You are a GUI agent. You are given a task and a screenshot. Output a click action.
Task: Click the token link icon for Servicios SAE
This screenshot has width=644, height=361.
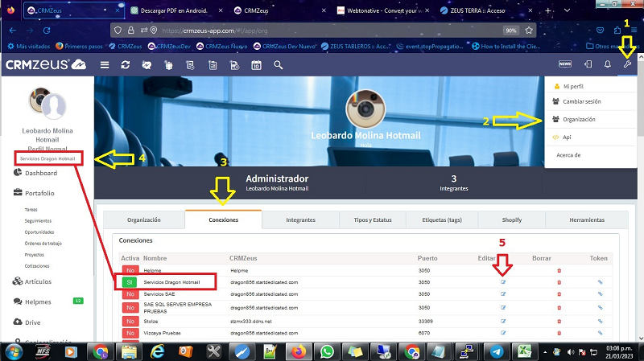pyautogui.click(x=600, y=294)
